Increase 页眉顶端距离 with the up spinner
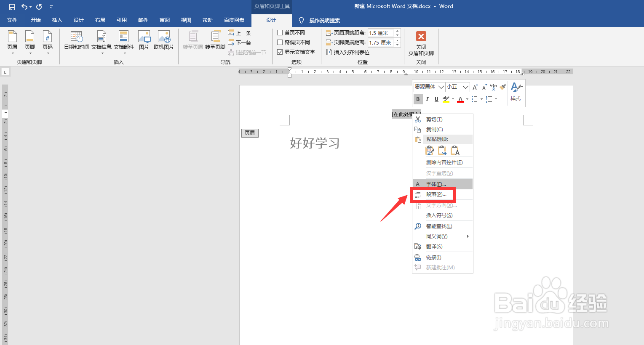 point(397,31)
